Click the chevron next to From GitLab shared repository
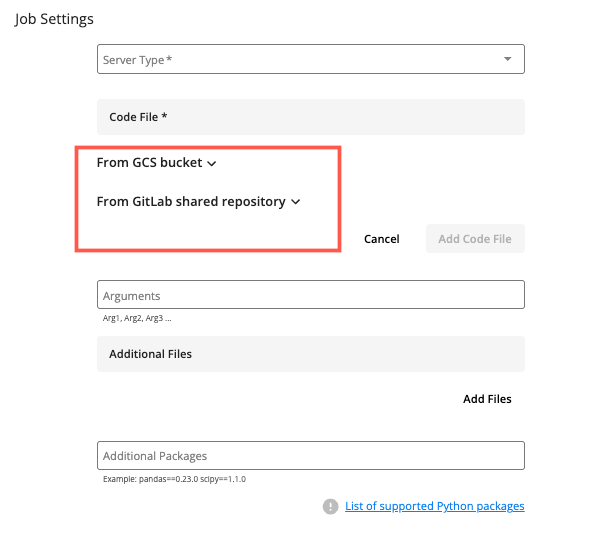This screenshot has height=546, width=601. point(296,202)
